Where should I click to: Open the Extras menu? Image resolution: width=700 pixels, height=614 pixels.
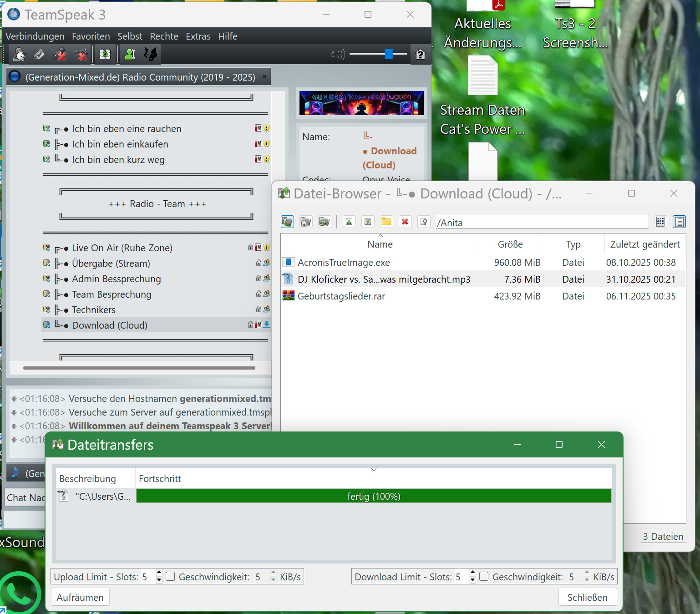[198, 36]
